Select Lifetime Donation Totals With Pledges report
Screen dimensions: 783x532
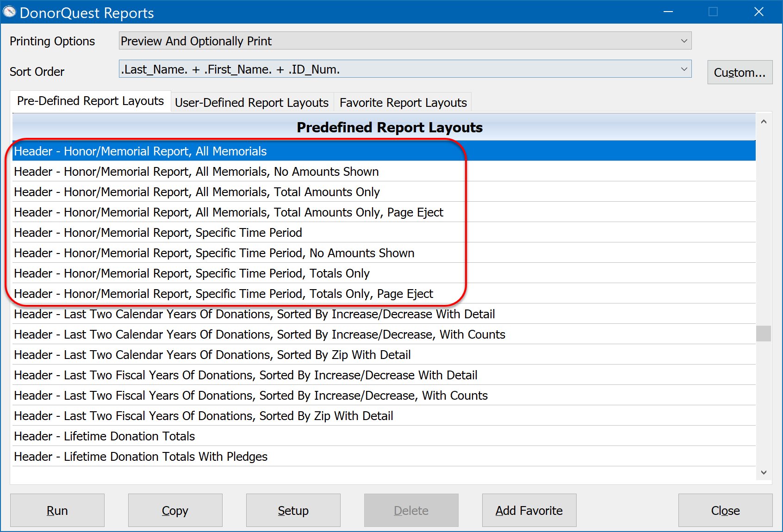click(x=384, y=457)
